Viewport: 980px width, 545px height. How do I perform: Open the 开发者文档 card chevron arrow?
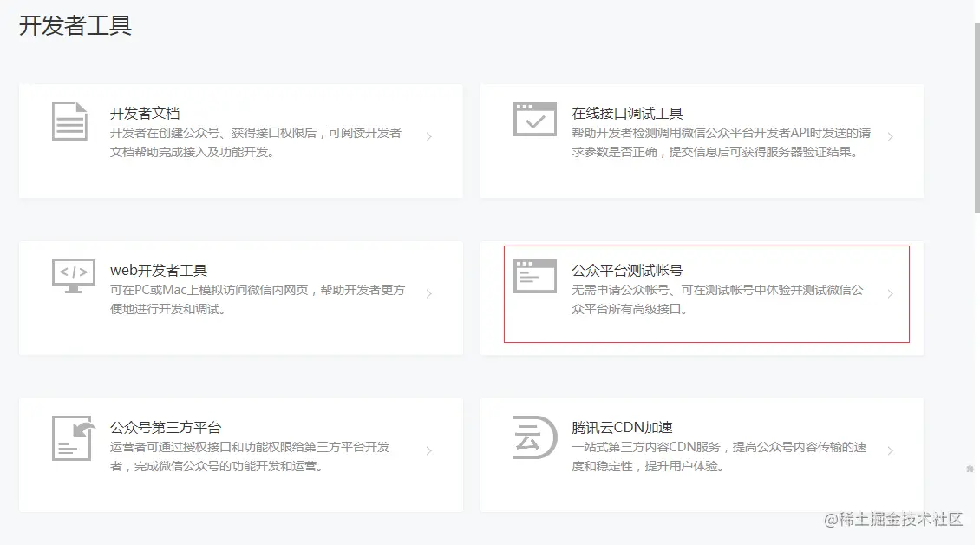[x=428, y=136]
